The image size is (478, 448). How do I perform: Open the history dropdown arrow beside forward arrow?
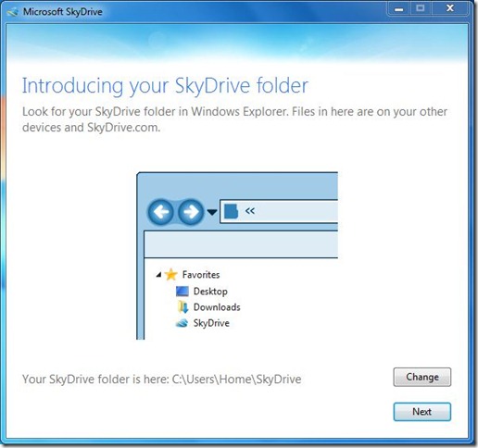pos(212,212)
